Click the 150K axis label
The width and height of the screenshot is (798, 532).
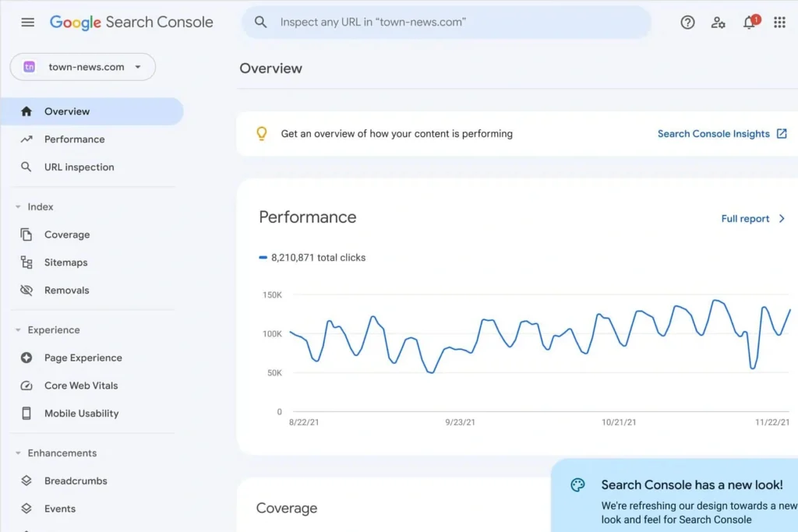click(x=272, y=295)
